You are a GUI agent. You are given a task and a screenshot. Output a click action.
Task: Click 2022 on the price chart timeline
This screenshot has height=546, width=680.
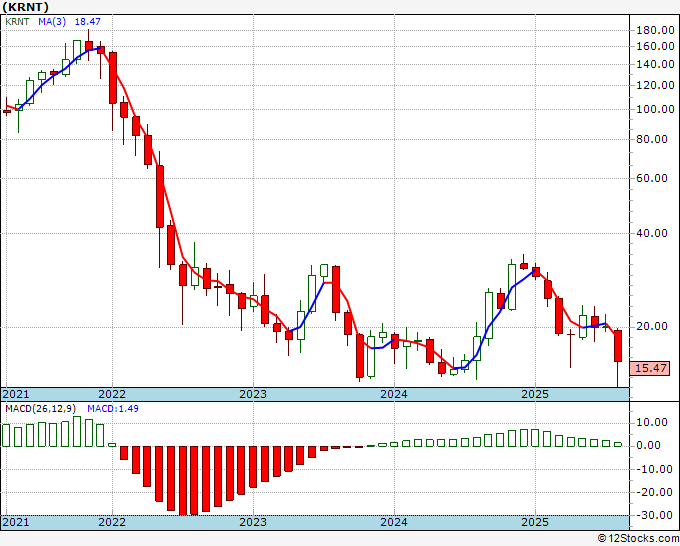(x=112, y=394)
